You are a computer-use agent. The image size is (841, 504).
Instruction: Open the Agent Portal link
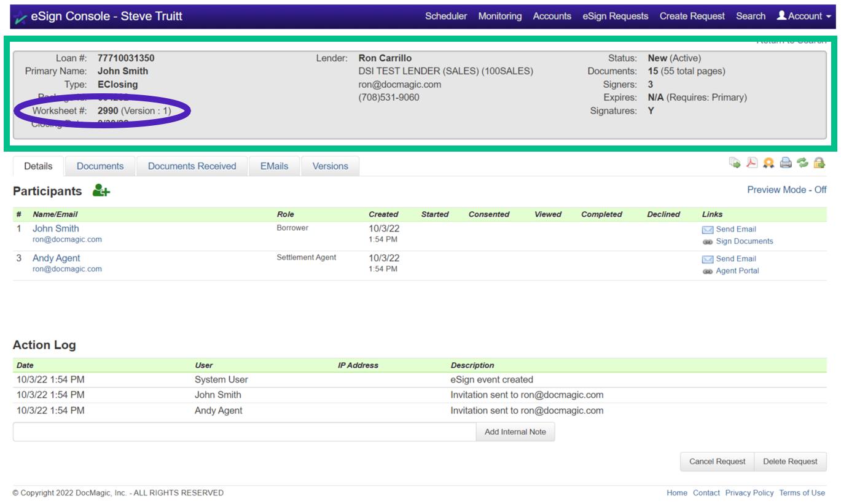pos(738,271)
